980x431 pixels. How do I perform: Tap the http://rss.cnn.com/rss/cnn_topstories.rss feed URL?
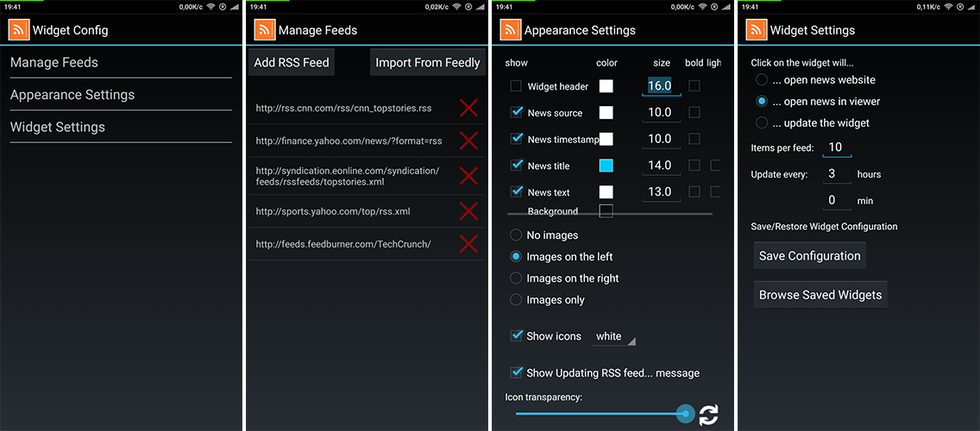(x=343, y=108)
